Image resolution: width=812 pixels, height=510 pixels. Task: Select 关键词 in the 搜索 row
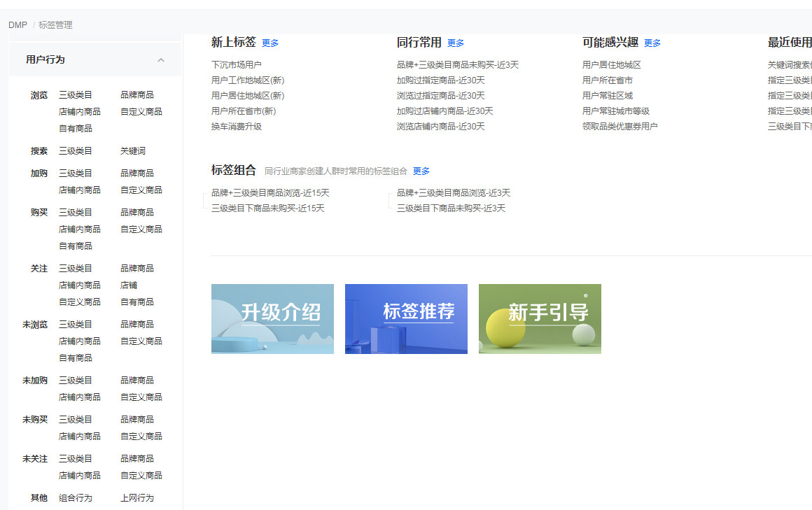[x=133, y=151]
